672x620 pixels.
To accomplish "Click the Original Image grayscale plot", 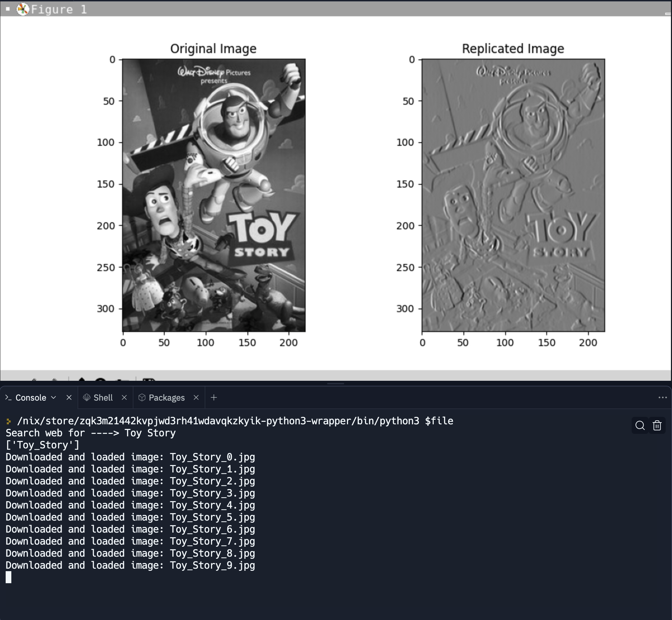I will [214, 195].
